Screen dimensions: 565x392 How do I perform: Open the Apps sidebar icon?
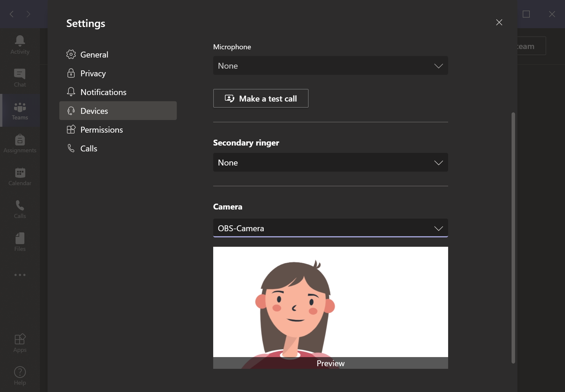pos(20,343)
